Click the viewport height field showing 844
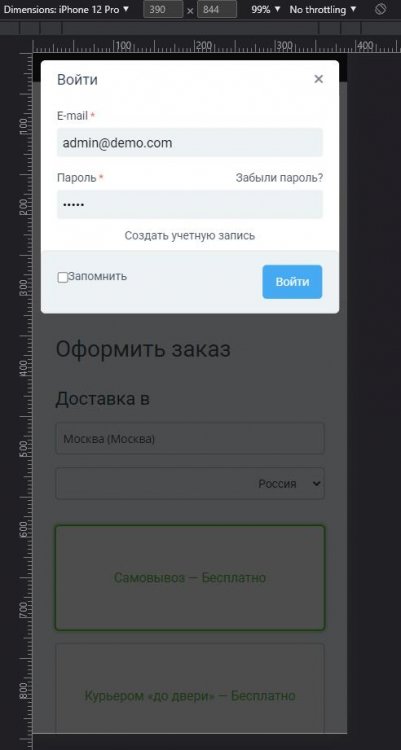This screenshot has height=750, width=401. tap(217, 9)
